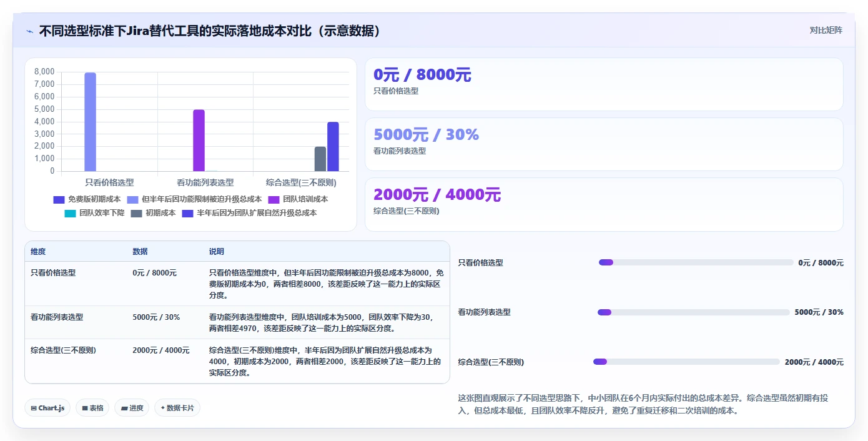868x441 pixels.
Task: Click progress value 0元 / 8000元
Action: (x=821, y=263)
